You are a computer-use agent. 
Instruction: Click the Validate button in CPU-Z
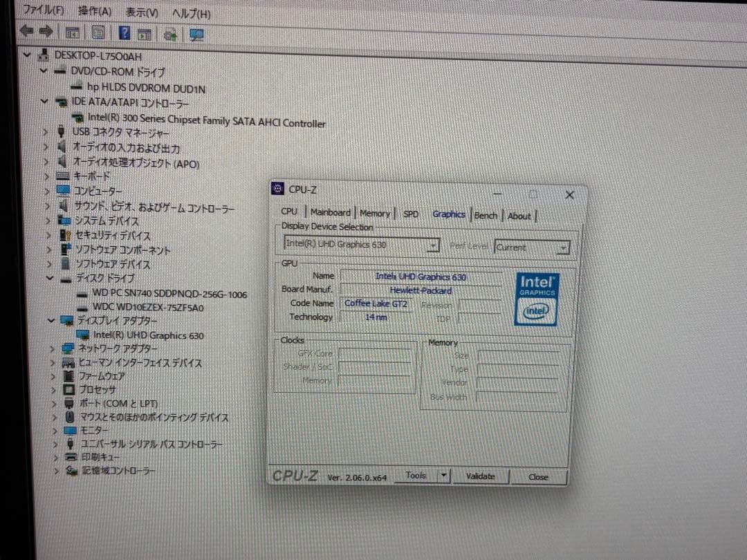pos(481,476)
